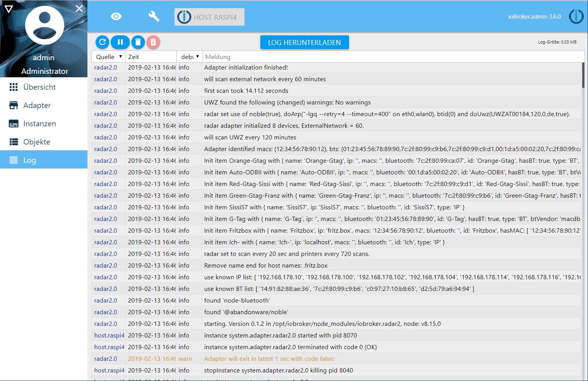Click ioBroker.admin 3.6.0 version text
Screen dimensions: 588x381
click(x=534, y=17)
